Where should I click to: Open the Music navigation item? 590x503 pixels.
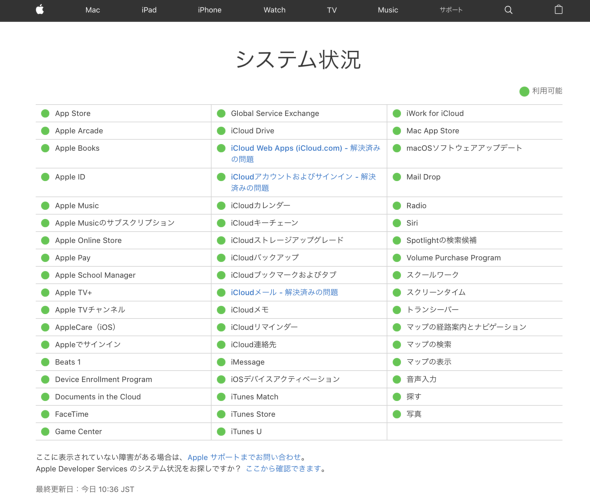(388, 10)
